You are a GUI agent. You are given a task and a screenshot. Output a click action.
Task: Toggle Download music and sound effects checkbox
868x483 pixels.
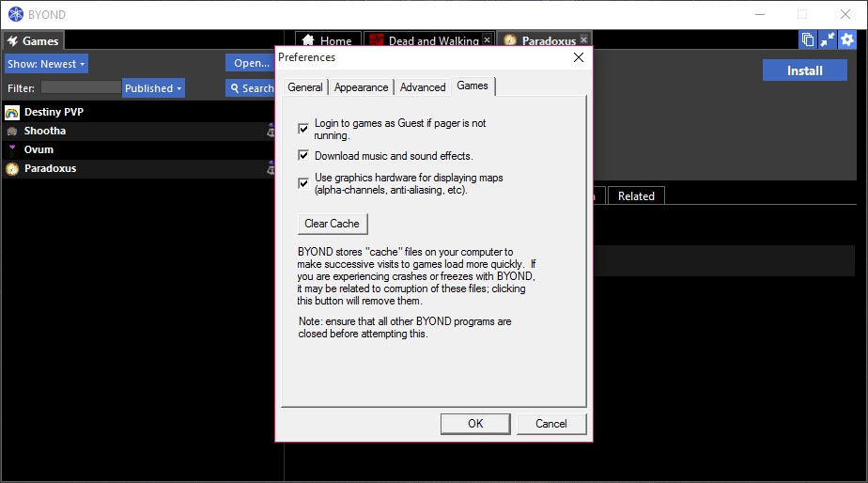tap(303, 156)
